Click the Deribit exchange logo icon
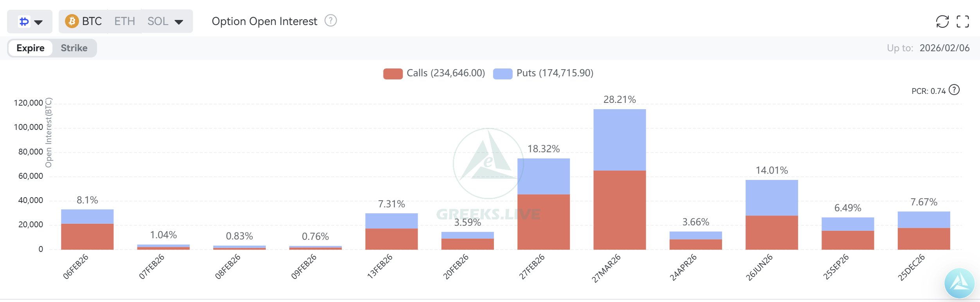980x302 pixels. 24,22
